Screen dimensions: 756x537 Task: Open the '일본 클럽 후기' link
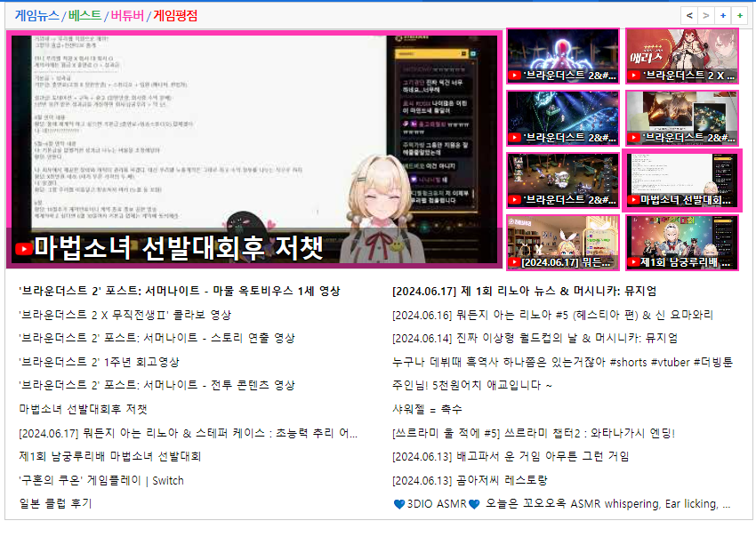point(55,503)
